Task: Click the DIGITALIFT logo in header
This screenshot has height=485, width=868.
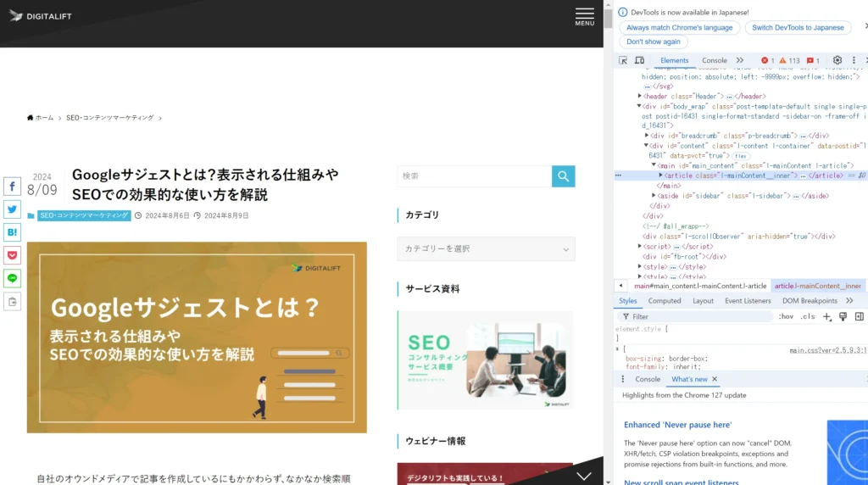Action: pos(41,16)
